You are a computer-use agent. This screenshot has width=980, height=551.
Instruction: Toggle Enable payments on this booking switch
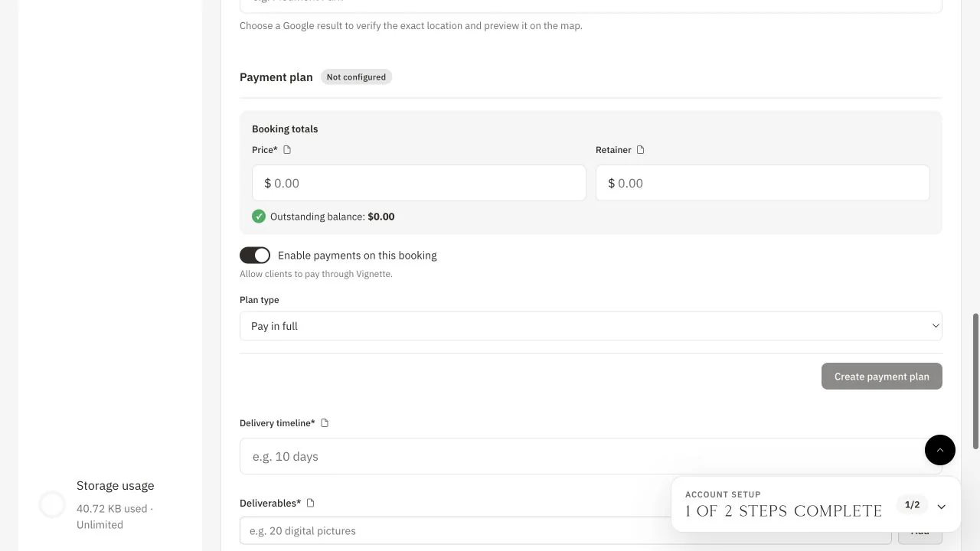point(255,255)
